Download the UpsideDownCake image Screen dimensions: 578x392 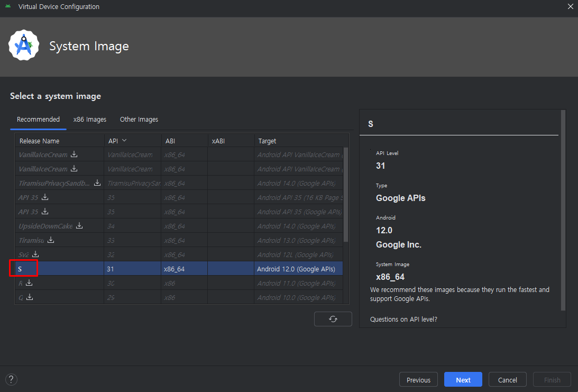(x=79, y=225)
